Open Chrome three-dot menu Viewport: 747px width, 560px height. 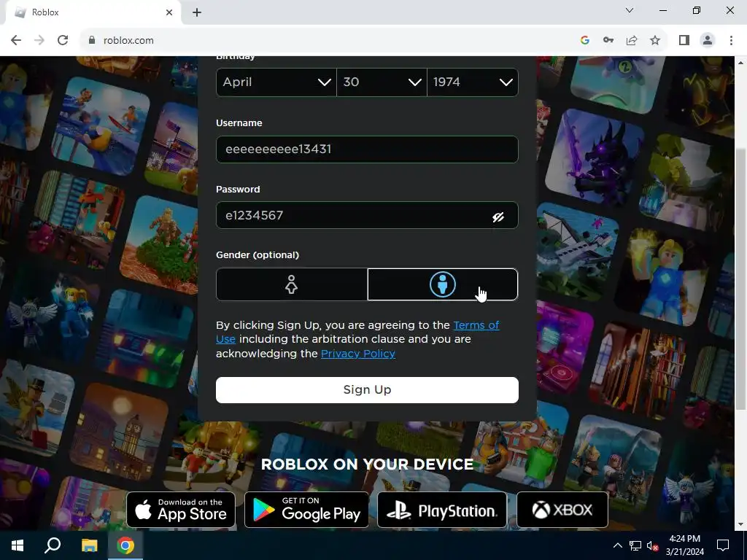731,41
